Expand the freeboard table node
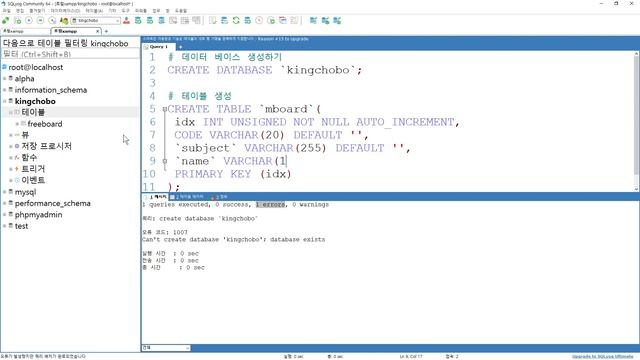The width and height of the screenshot is (640, 360). click(x=17, y=124)
